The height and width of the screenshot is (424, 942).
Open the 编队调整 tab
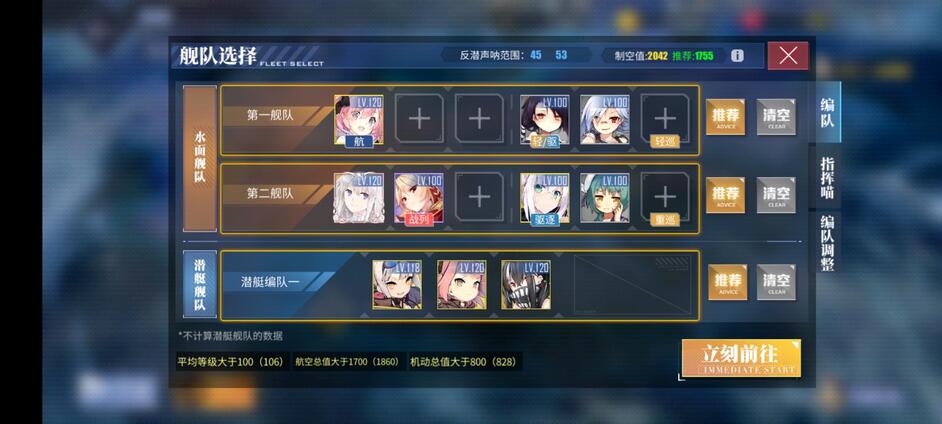click(x=828, y=243)
